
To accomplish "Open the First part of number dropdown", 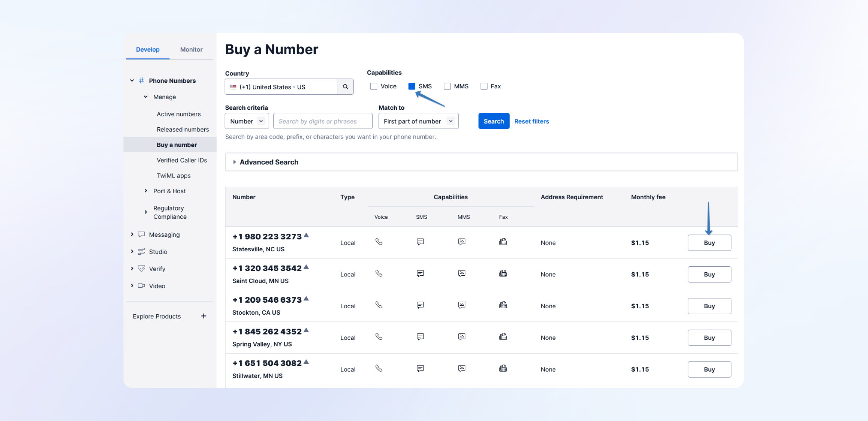I will point(418,121).
